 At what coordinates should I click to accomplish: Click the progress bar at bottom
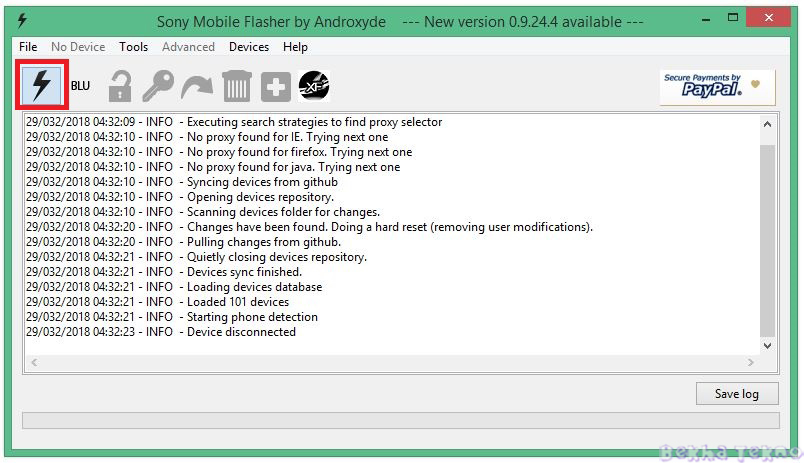coord(401,420)
